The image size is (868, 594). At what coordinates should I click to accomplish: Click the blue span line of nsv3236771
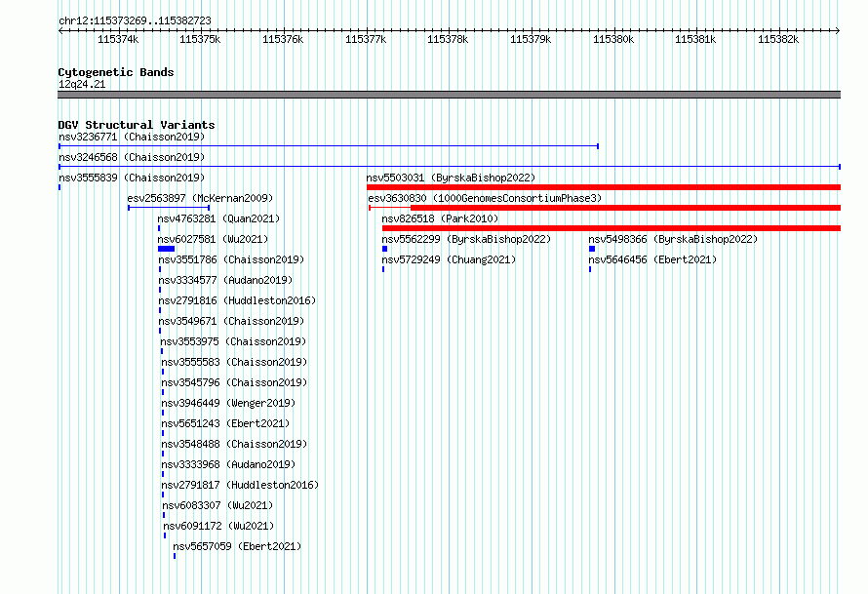[329, 146]
